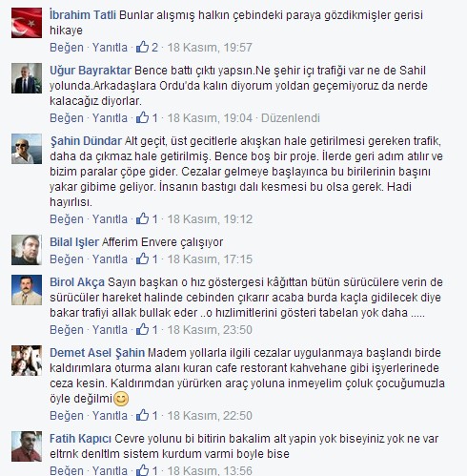Open İbrahim Tatli's Turkish flag profile picture
467x476 pixels.
[x=27, y=23]
